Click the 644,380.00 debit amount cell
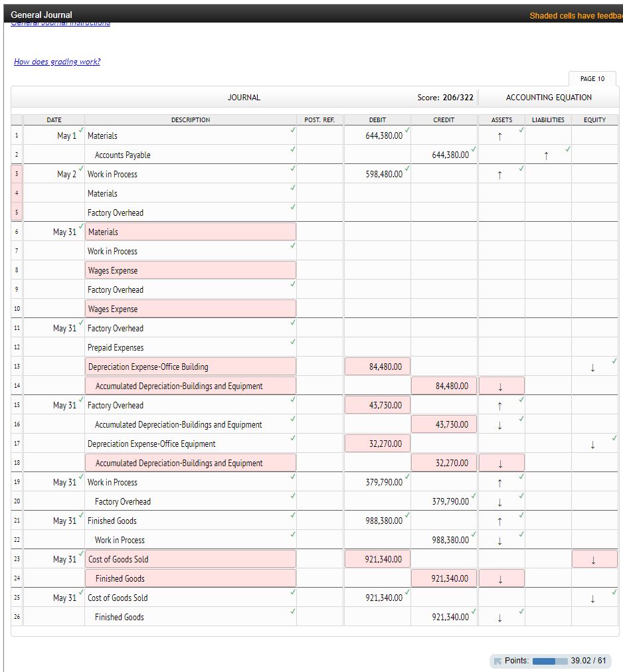The image size is (623, 672). point(377,135)
